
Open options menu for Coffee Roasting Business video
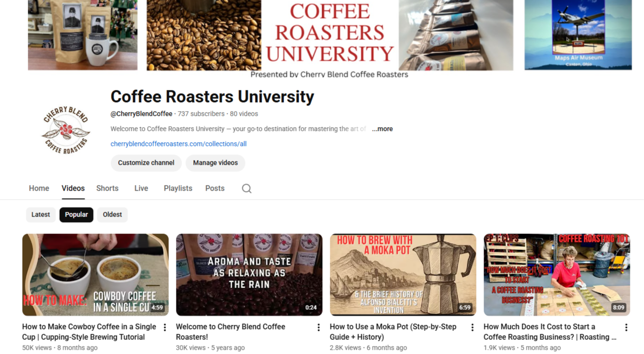click(x=626, y=327)
